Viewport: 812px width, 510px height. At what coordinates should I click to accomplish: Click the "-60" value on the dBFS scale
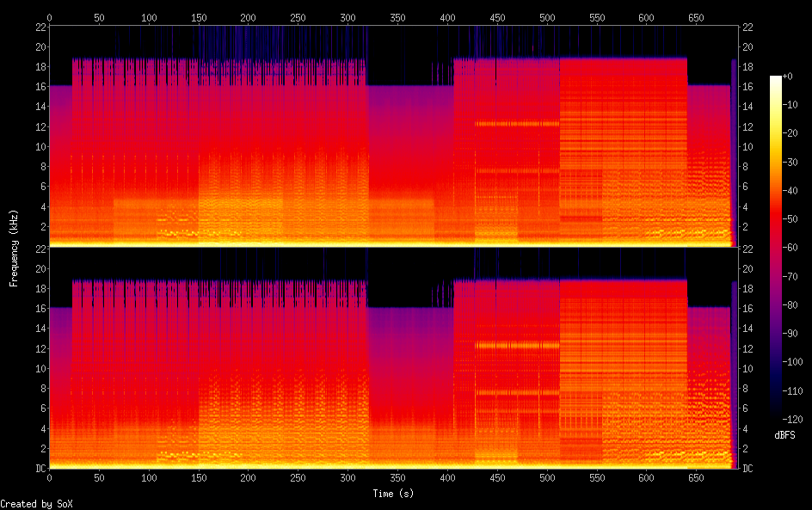(x=790, y=248)
